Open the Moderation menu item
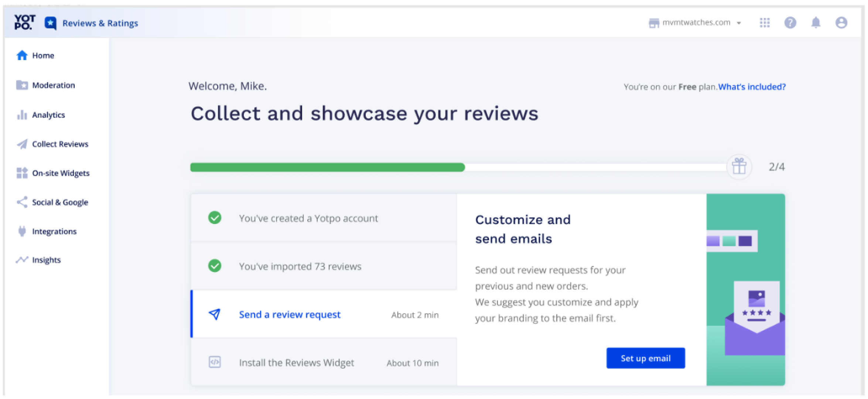The height and width of the screenshot is (399, 868). [53, 85]
